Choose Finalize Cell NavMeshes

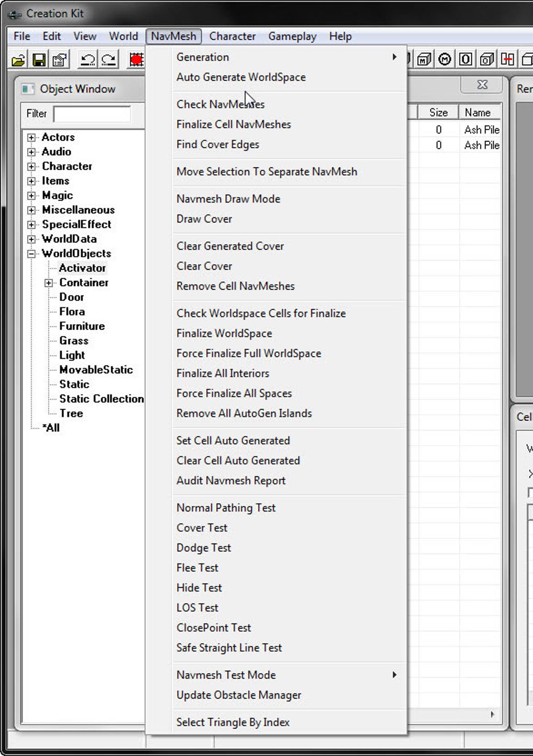tap(289, 124)
